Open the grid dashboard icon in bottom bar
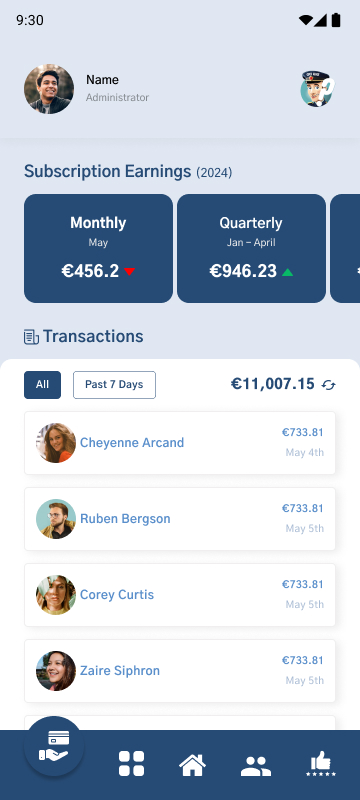 tap(132, 764)
